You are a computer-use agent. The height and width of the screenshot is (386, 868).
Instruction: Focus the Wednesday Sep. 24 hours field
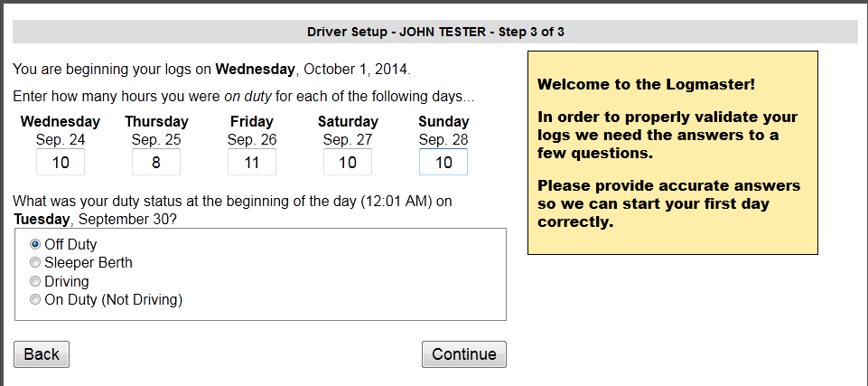61,162
